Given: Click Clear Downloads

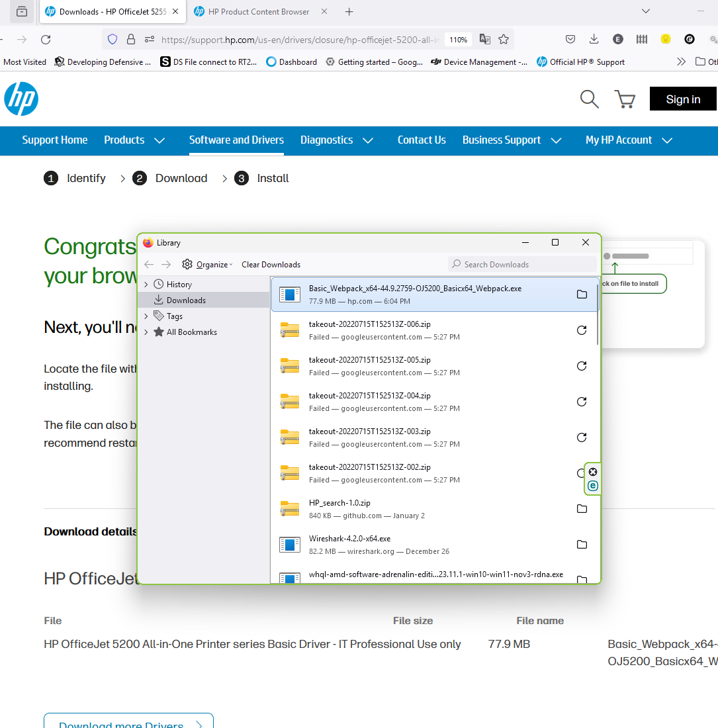Looking at the screenshot, I should pyautogui.click(x=271, y=264).
